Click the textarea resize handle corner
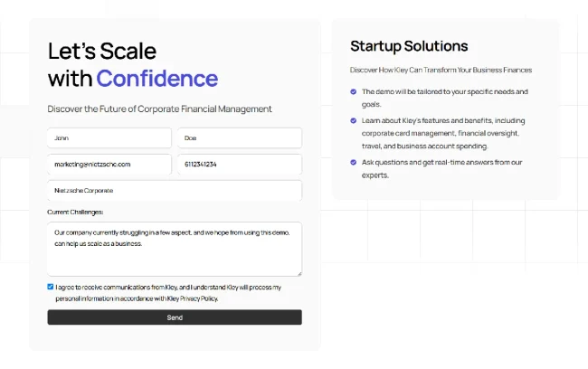 coord(299,272)
